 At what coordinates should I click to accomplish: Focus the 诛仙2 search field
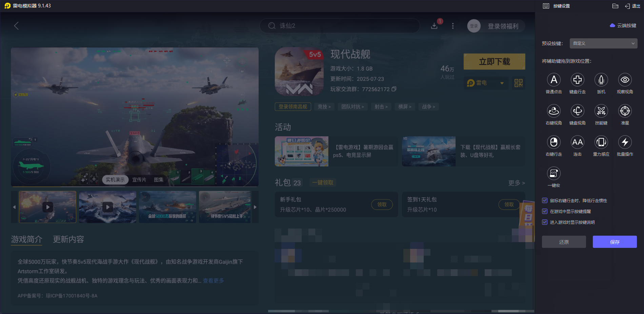(340, 26)
